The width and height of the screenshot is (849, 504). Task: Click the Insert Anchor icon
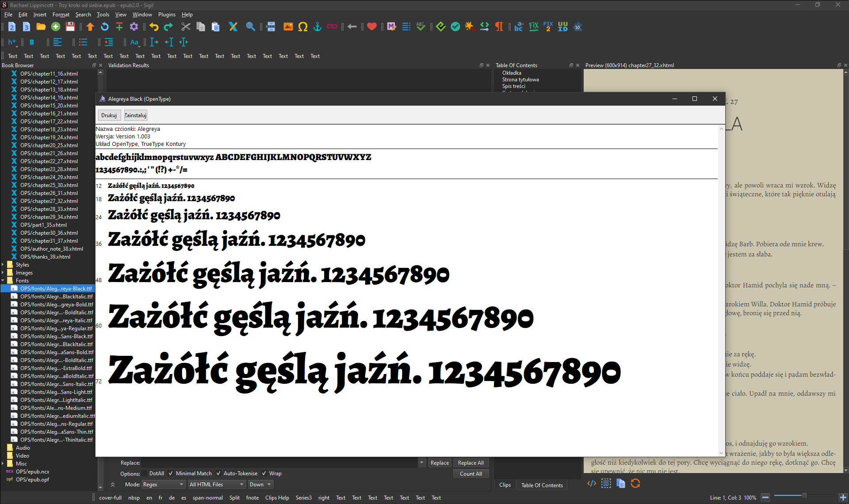317,27
